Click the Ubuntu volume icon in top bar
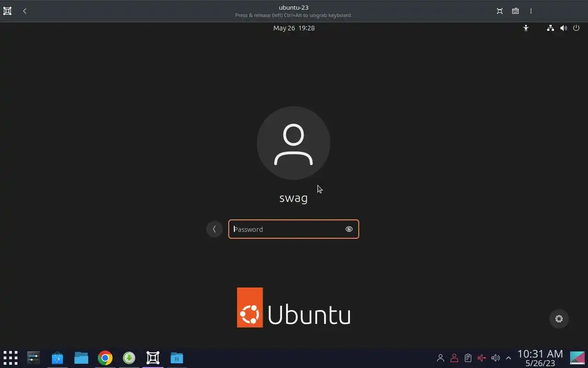The image size is (588, 368). pos(563,28)
